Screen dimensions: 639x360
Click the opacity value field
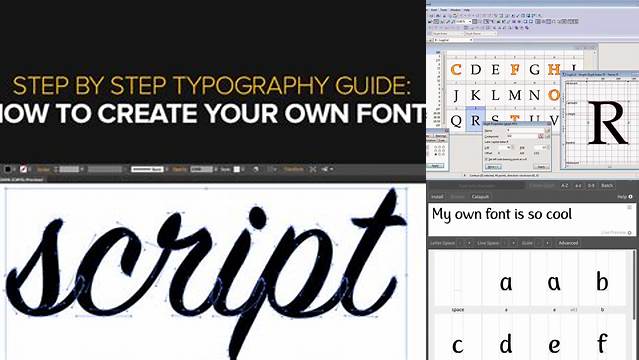tap(201, 169)
